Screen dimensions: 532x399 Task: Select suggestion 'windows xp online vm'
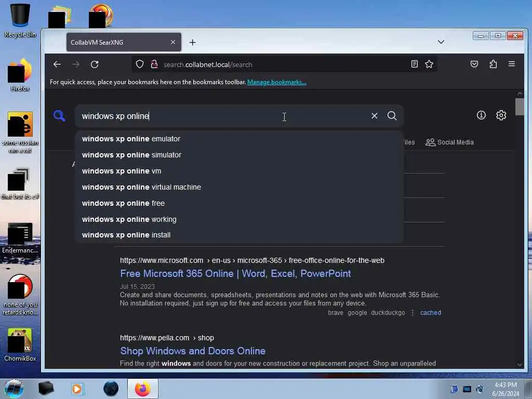[239, 171]
